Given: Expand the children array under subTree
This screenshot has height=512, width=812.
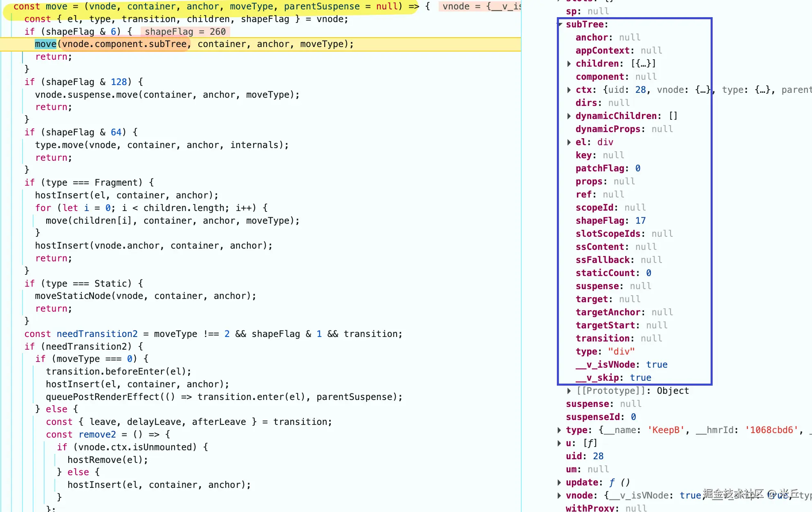Looking at the screenshot, I should tap(569, 64).
